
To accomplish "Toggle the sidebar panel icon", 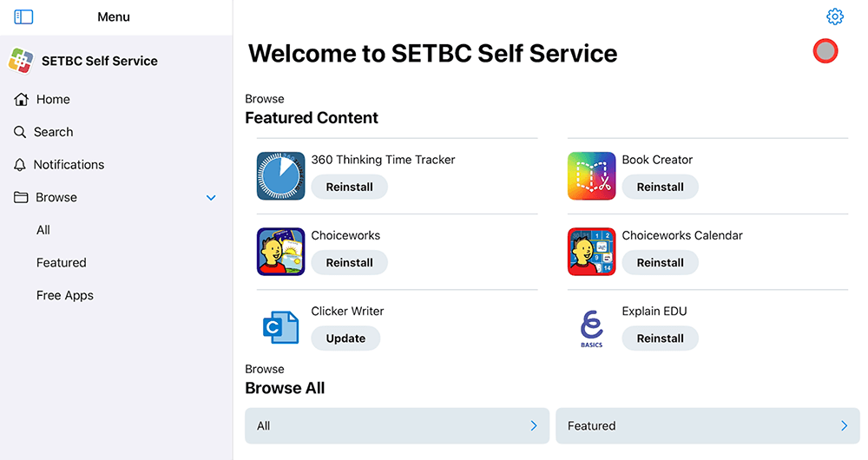I will pyautogui.click(x=23, y=16).
